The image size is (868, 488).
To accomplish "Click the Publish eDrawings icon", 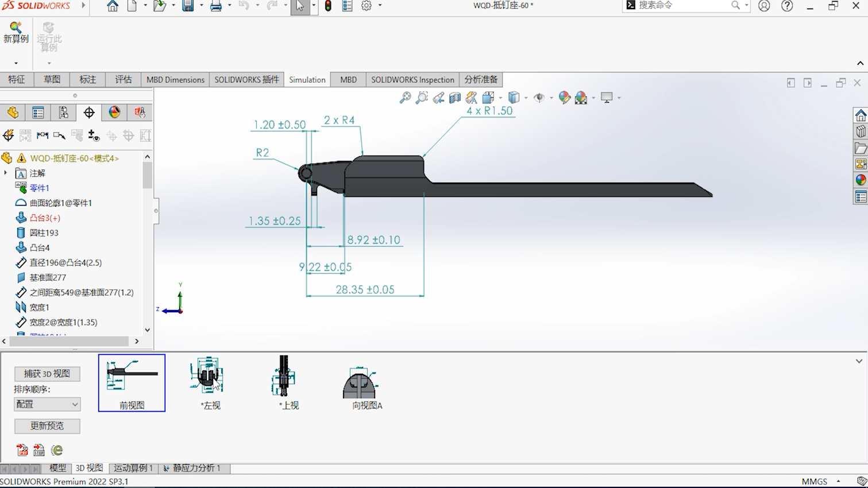I will coord(56,450).
